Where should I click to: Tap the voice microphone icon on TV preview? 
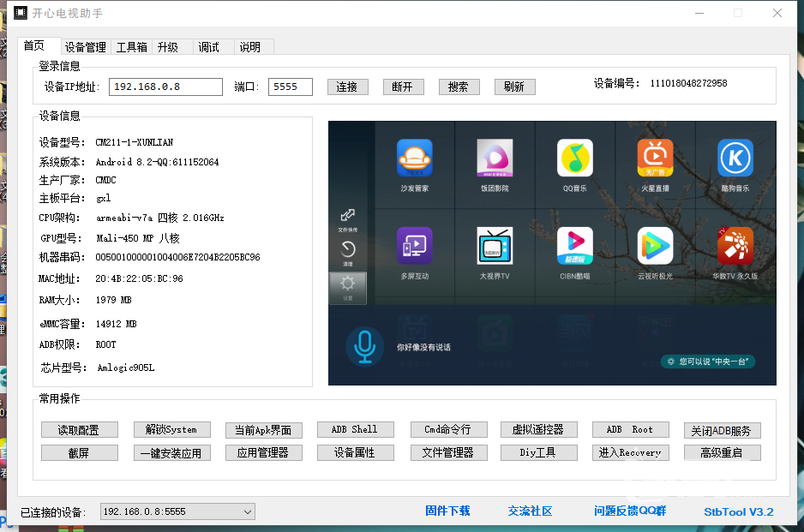click(x=364, y=348)
